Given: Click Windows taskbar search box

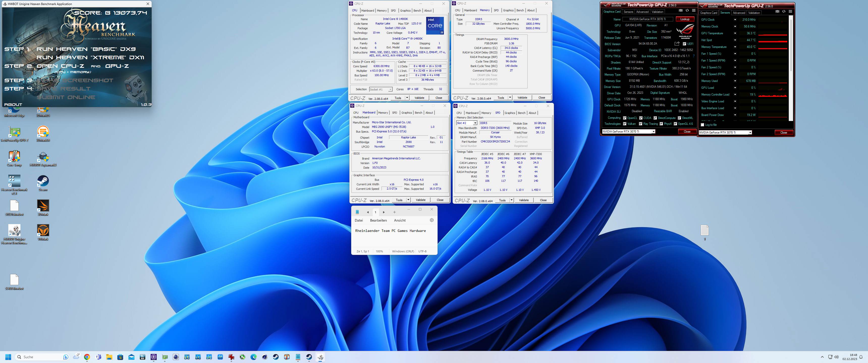Looking at the screenshot, I should (x=42, y=357).
